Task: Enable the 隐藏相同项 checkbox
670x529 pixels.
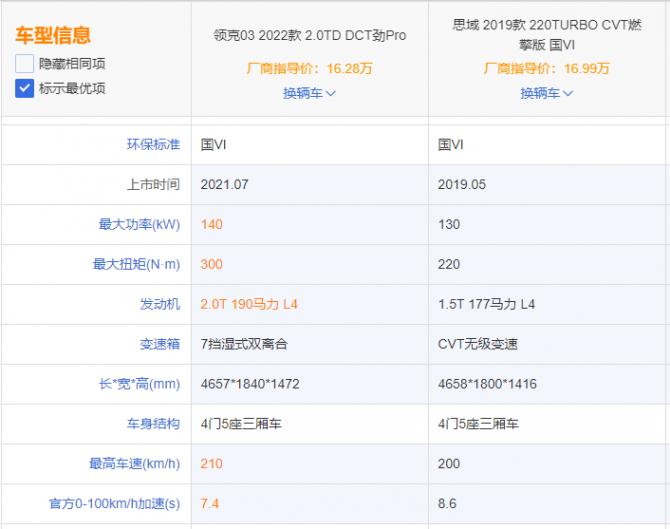Action: click(x=24, y=63)
